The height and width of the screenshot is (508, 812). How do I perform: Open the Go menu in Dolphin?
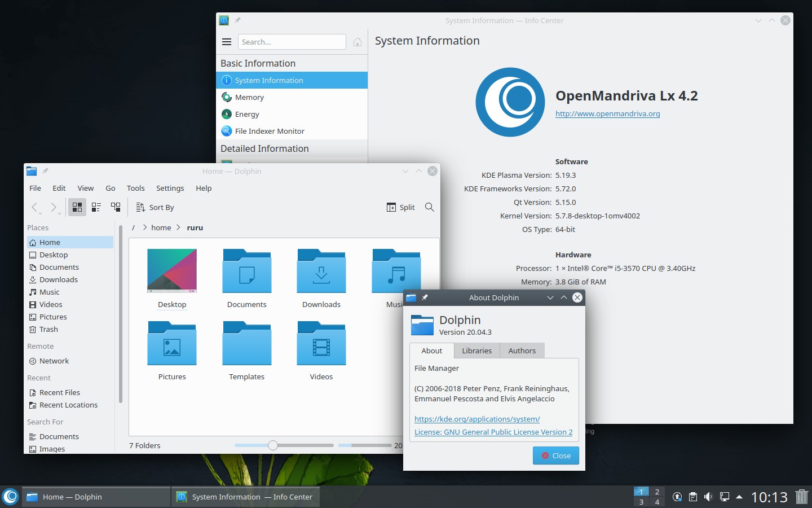111,188
